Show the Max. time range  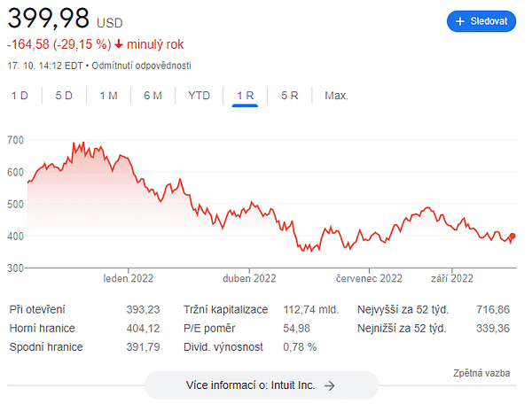pos(336,96)
